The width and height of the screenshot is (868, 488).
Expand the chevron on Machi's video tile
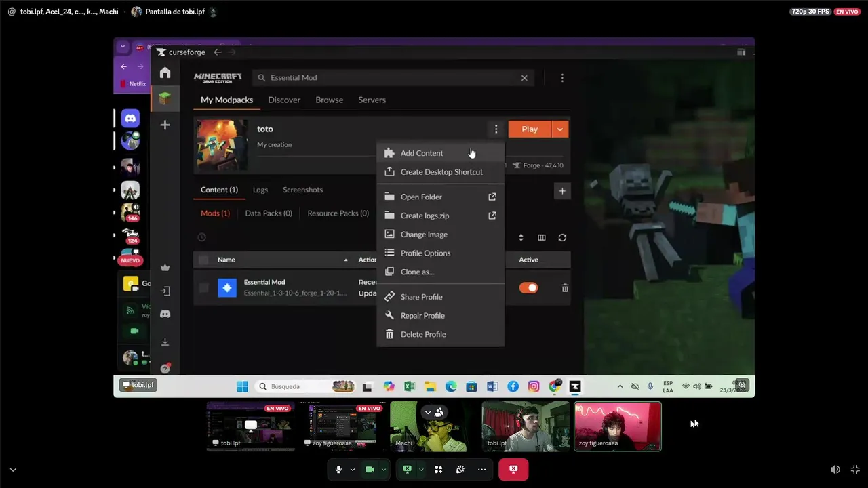click(428, 412)
